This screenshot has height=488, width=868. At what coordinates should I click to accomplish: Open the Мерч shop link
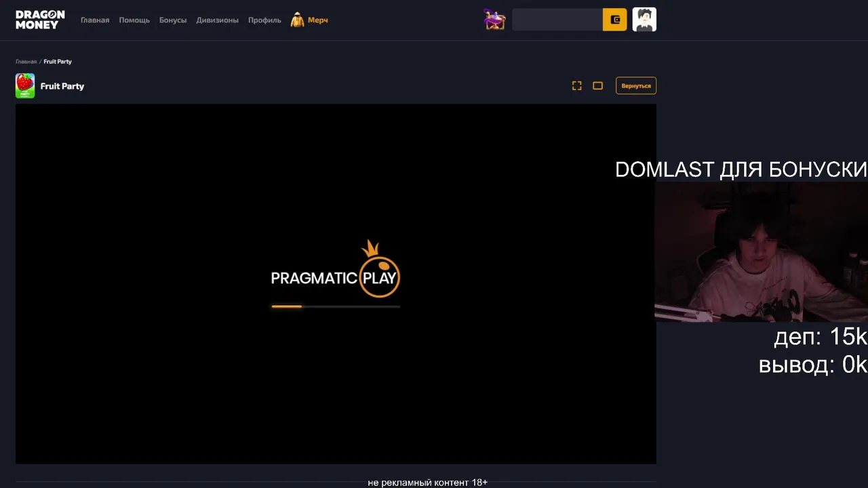coord(317,20)
